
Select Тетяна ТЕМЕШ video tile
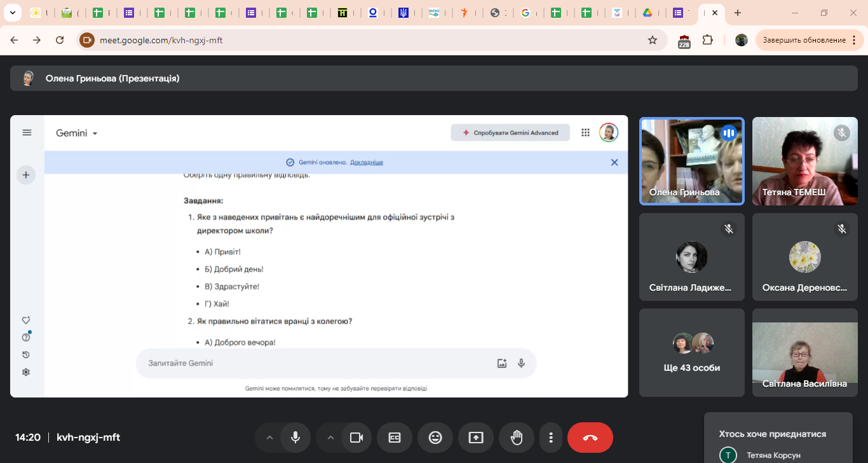804,161
